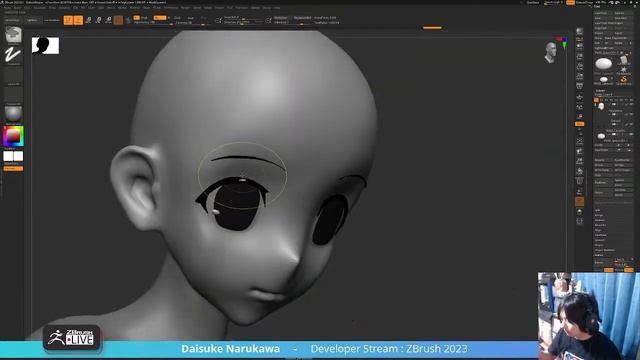Toggle Draw mode button next to Edit
Screen dimensions: 640x360
pos(78,20)
